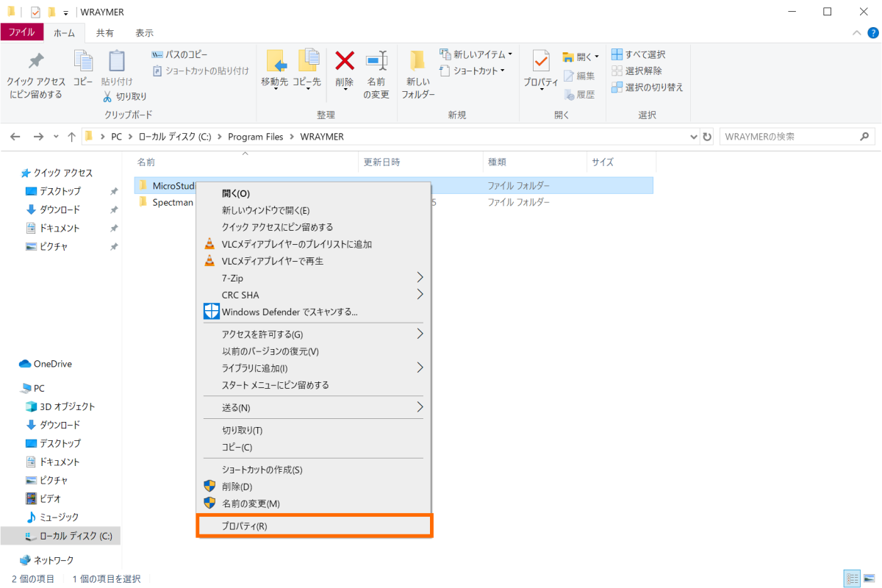Click the プロパティ checkmark icon in ribbon
Screen dimensions: 882x588
541,61
